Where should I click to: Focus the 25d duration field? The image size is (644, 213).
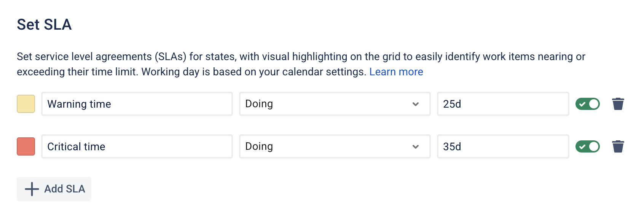coord(503,104)
